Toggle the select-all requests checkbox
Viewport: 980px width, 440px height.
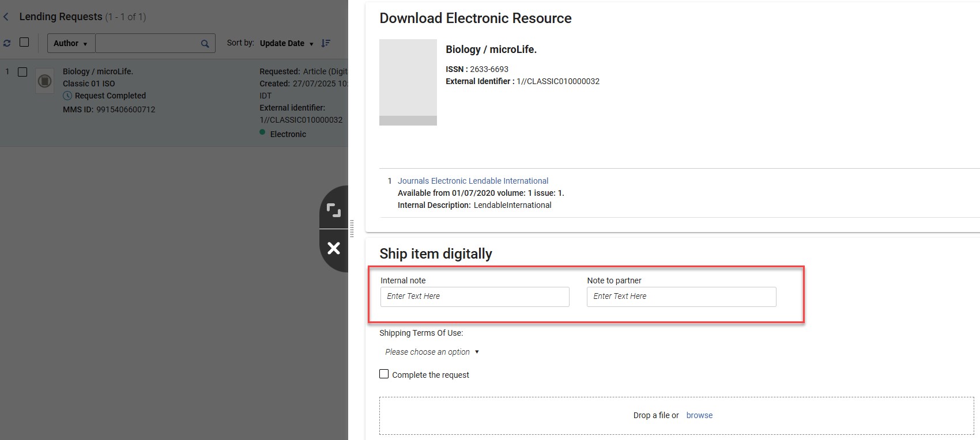[24, 42]
